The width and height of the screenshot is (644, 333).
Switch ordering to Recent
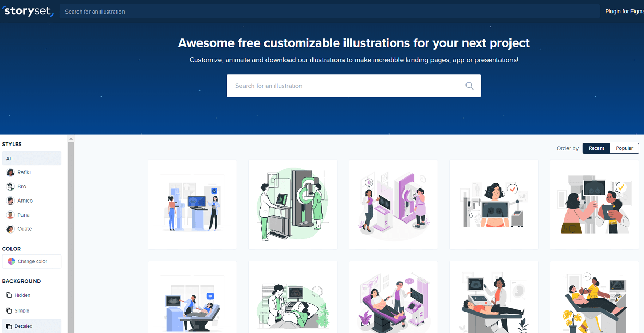(x=596, y=148)
